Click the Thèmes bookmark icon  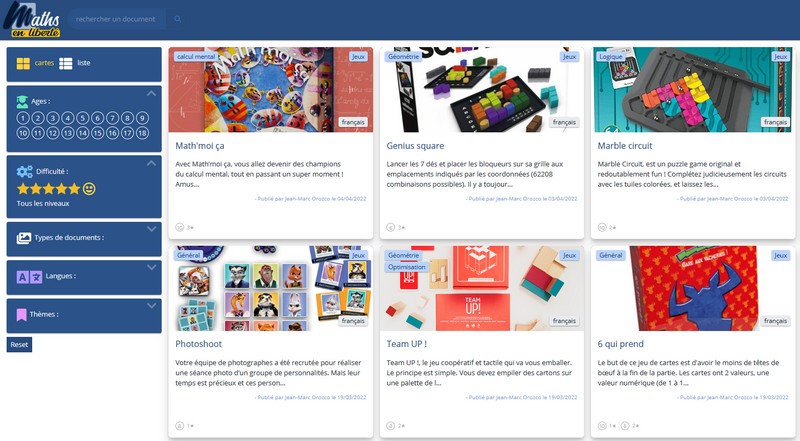(21, 314)
